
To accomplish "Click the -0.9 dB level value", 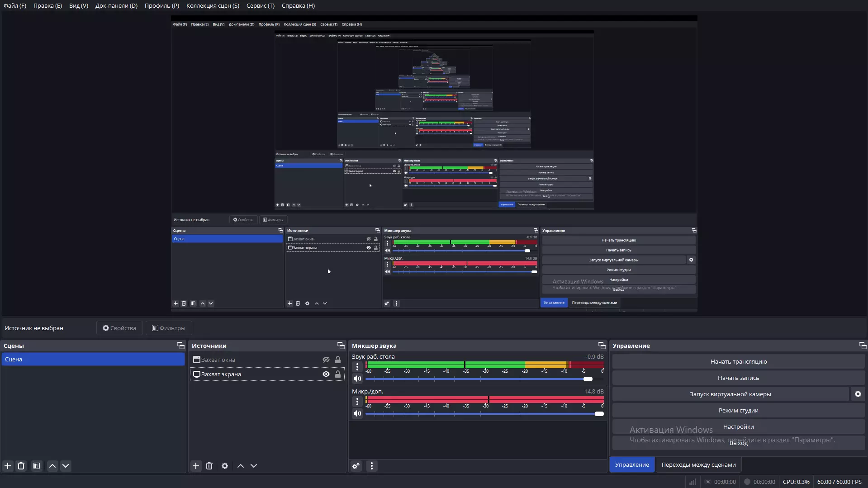I will pos(594,356).
